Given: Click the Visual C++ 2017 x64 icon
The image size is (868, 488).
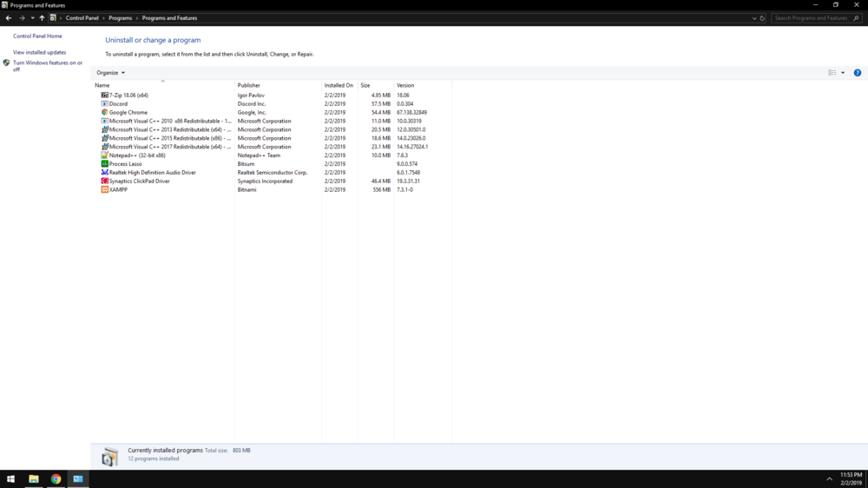Looking at the screenshot, I should tap(105, 147).
